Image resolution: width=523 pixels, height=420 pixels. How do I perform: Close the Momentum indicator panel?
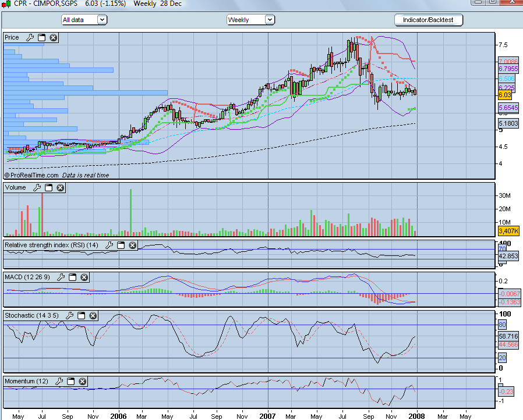tap(82, 381)
